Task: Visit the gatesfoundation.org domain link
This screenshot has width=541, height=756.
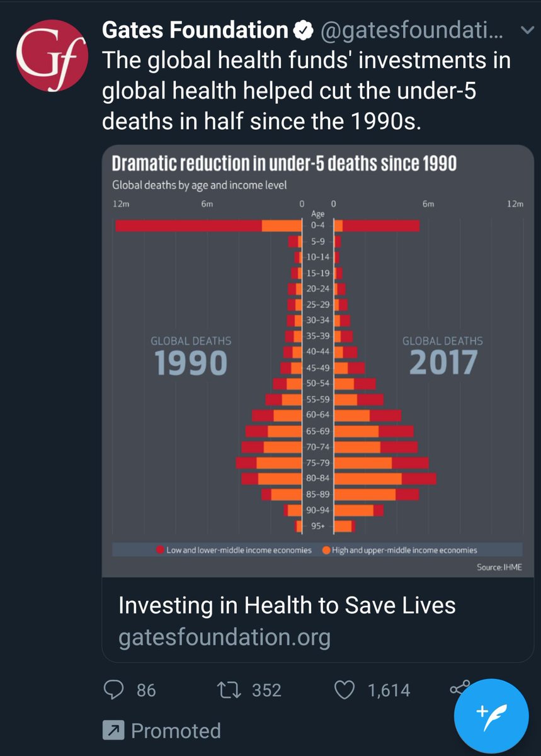Action: pyautogui.click(x=224, y=638)
